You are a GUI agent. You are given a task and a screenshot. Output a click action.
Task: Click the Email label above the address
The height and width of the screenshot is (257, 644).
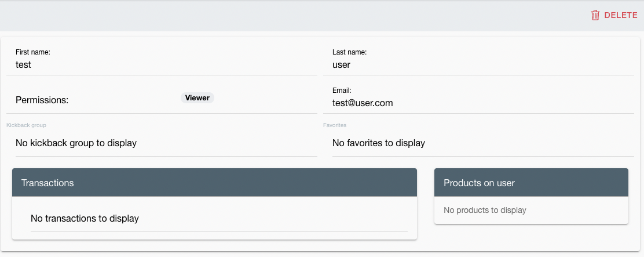tap(342, 91)
